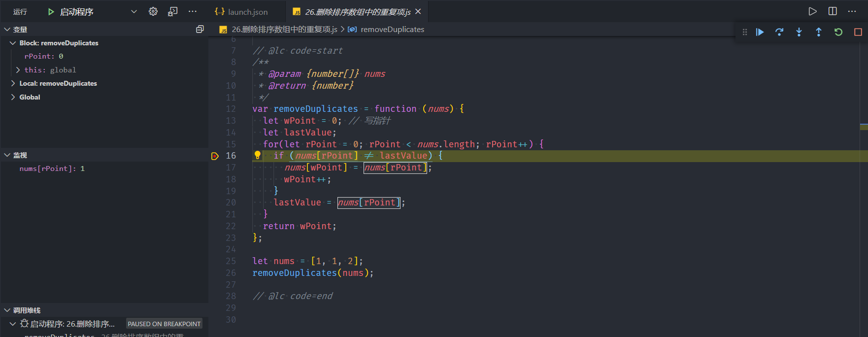
Task: Click the debug session bug icon in the call stack
Action: tap(24, 324)
